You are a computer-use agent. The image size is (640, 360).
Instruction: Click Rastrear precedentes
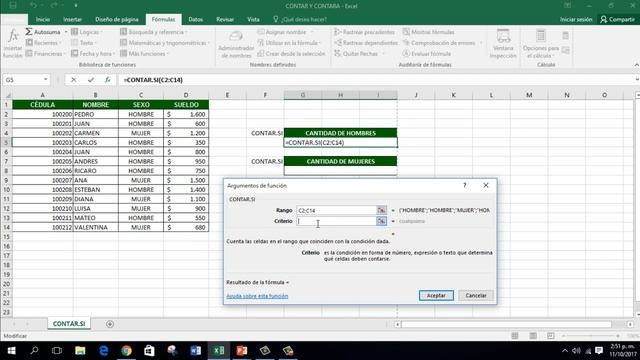364,32
